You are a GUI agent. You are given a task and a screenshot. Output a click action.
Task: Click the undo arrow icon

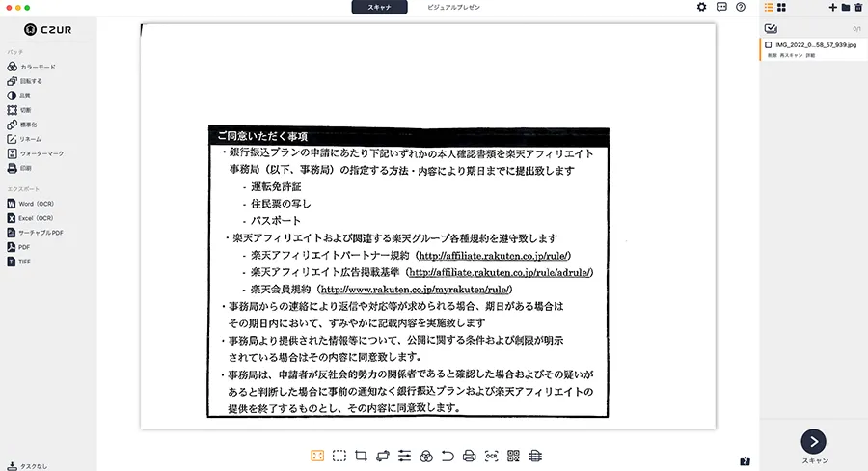pyautogui.click(x=448, y=456)
